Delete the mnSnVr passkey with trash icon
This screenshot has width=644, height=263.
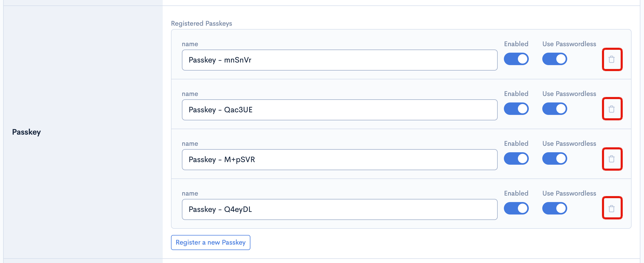point(612,59)
